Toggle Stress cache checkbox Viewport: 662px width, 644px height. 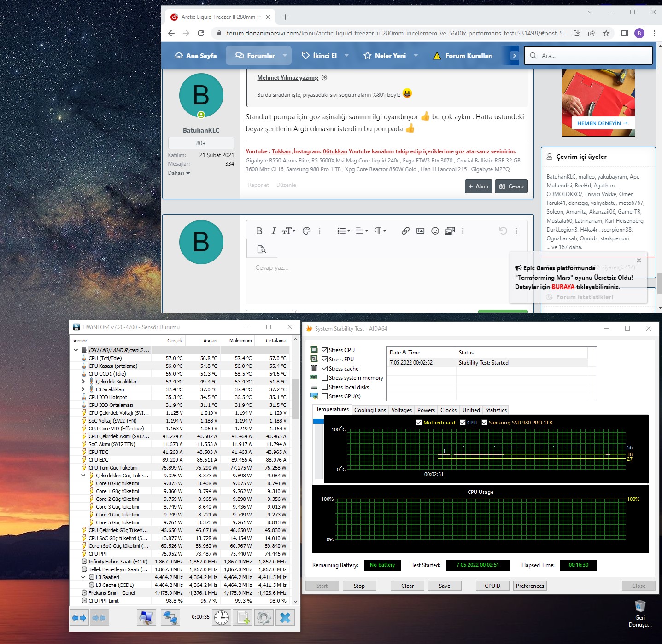(324, 369)
